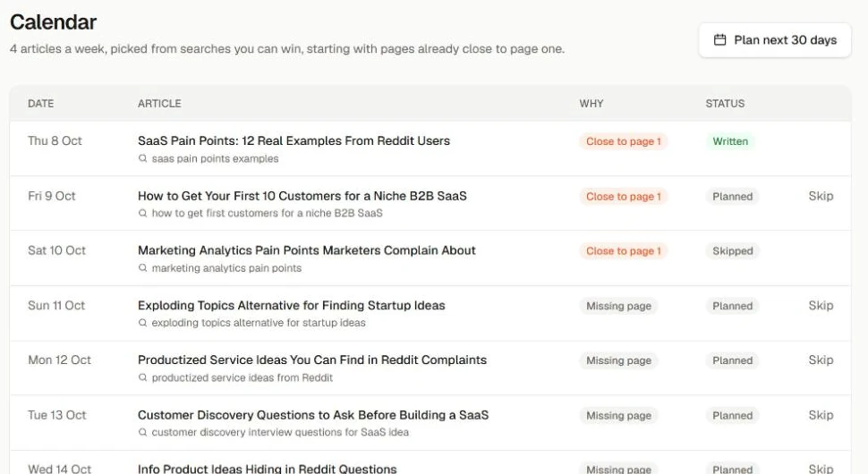Viewport: 868px width, 474px height.
Task: Click the Sat 10 Oct date cell
Action: 56,250
